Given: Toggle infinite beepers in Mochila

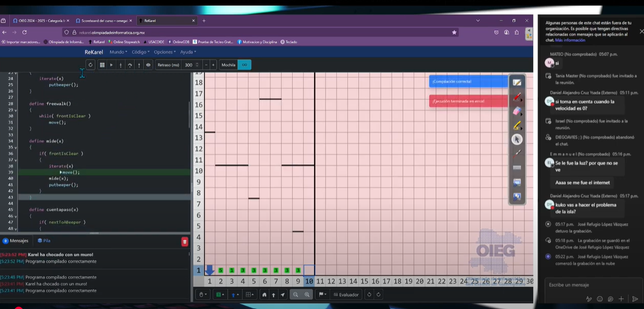Looking at the screenshot, I should 244,65.
